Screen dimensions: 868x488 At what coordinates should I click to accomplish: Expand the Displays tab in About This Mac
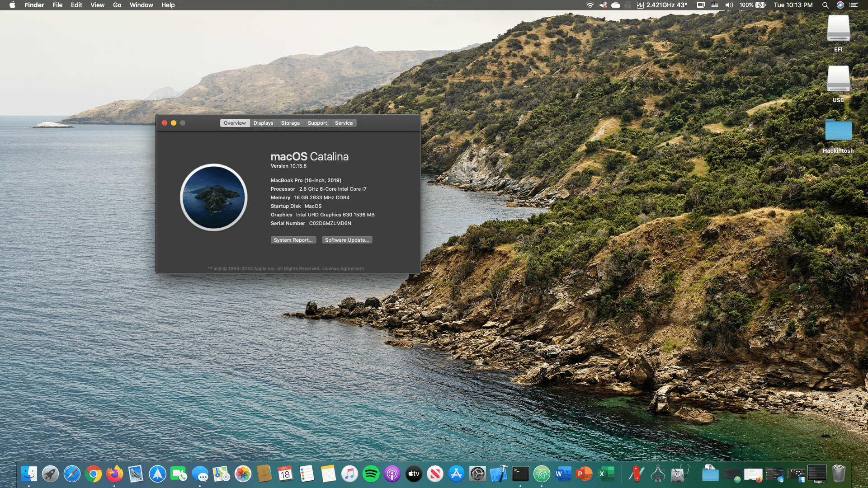pyautogui.click(x=263, y=123)
